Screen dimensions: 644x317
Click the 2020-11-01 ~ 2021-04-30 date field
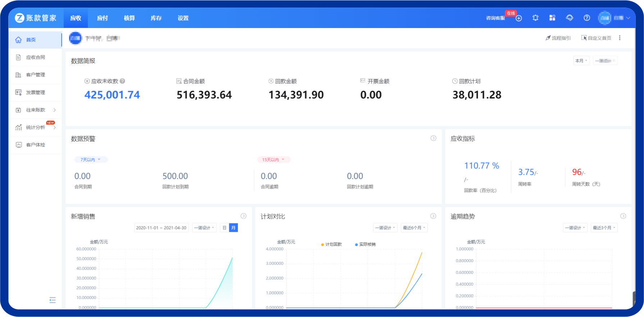161,228
